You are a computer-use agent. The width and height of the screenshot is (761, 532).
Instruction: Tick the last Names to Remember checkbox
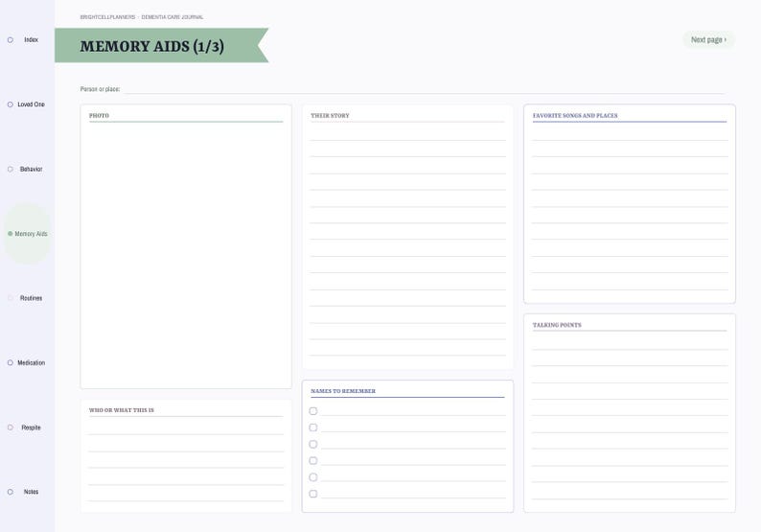(313, 494)
